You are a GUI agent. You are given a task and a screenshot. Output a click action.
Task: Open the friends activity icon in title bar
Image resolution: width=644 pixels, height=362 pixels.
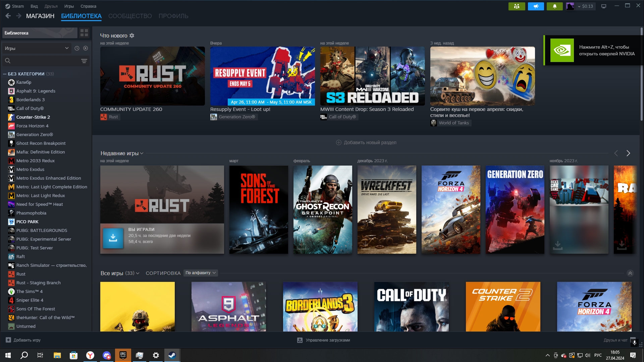point(517,6)
